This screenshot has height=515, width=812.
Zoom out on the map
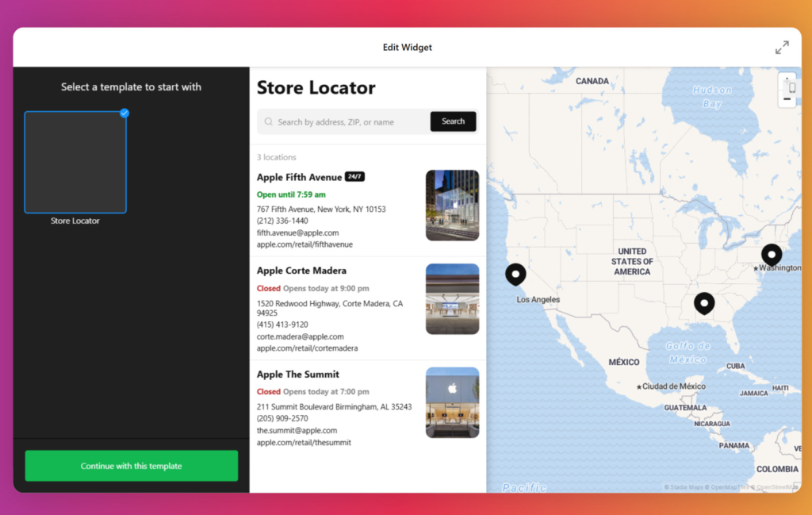pos(787,98)
